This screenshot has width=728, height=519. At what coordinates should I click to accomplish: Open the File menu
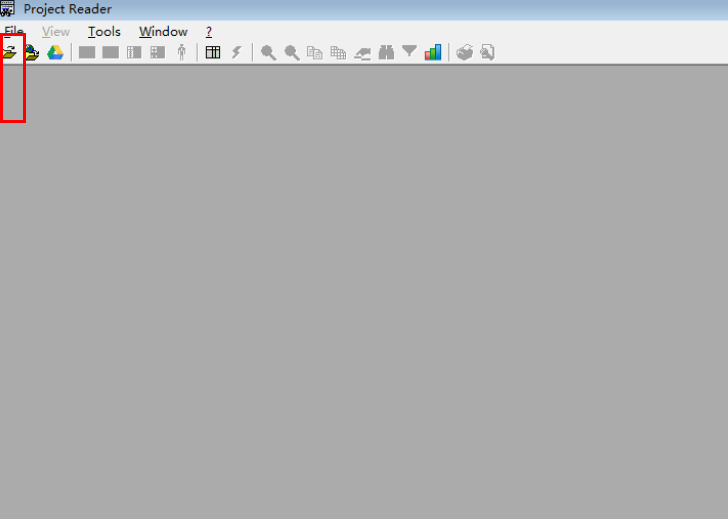[x=13, y=32]
